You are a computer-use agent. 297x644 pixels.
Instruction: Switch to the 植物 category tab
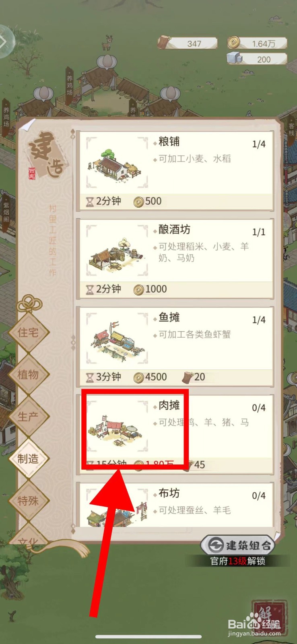(29, 375)
